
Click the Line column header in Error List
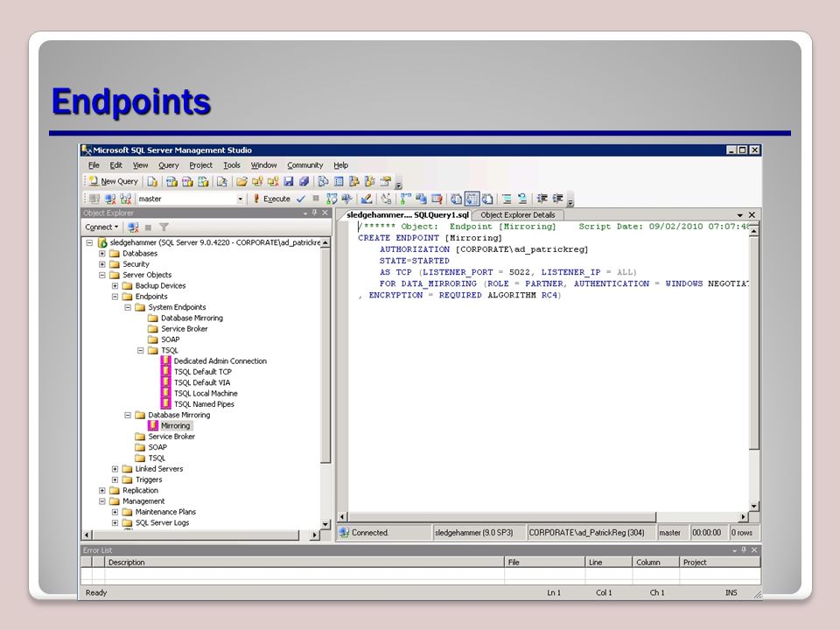point(609,562)
